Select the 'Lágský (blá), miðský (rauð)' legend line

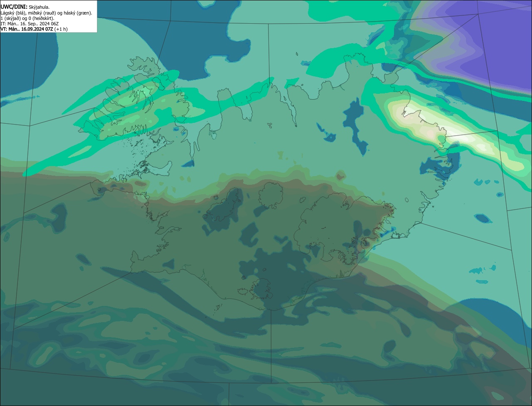click(46, 13)
